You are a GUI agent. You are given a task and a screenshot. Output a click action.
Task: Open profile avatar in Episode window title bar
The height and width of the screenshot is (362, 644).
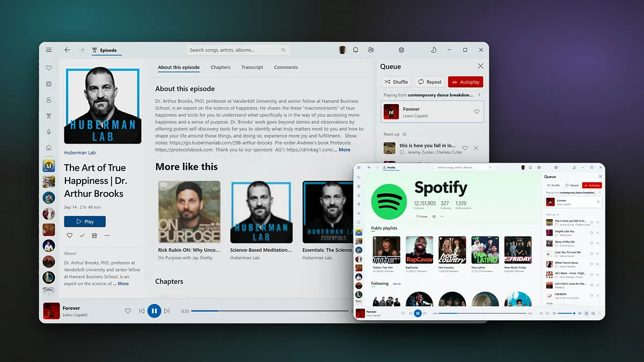coord(342,50)
